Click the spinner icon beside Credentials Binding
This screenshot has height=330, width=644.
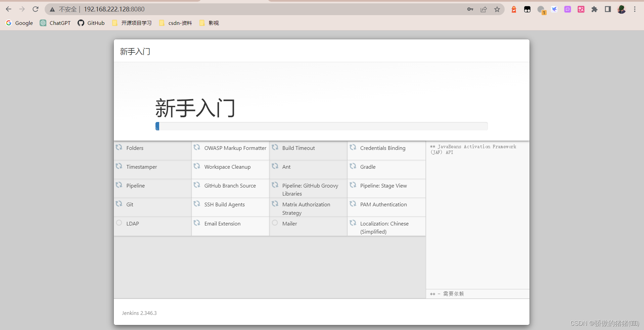click(x=353, y=147)
